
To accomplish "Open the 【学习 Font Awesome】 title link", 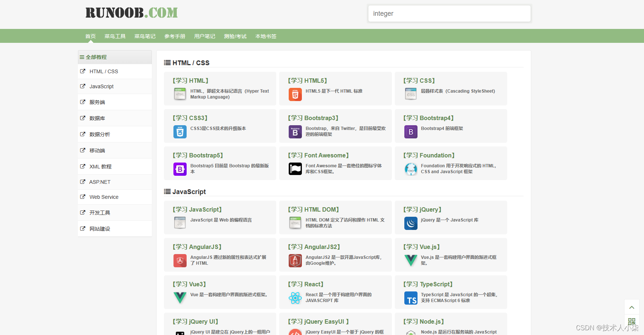I will pos(318,155).
